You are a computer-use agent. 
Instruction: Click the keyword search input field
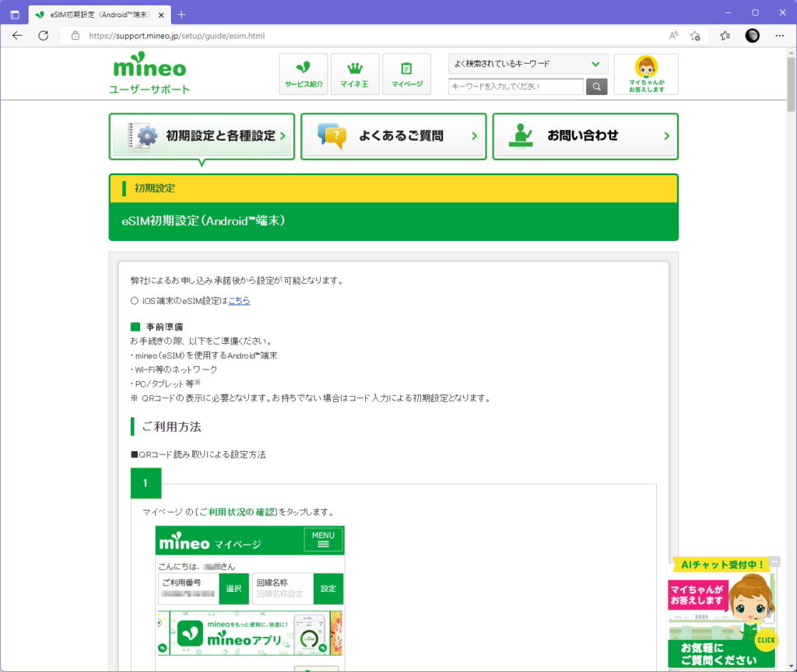coord(516,86)
